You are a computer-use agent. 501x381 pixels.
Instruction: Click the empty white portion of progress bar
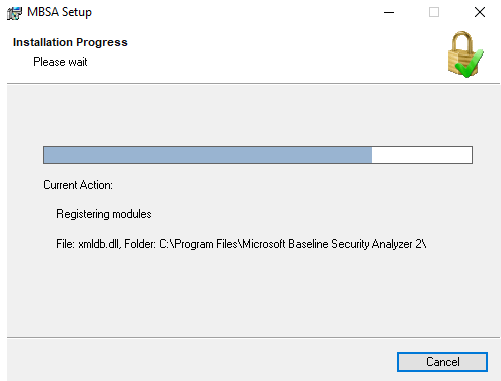pos(422,155)
